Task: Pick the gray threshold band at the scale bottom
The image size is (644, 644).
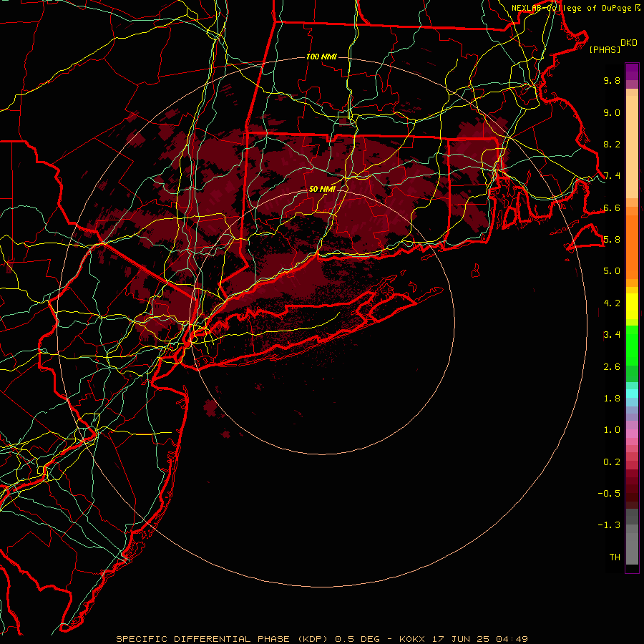Action: [x=632, y=548]
